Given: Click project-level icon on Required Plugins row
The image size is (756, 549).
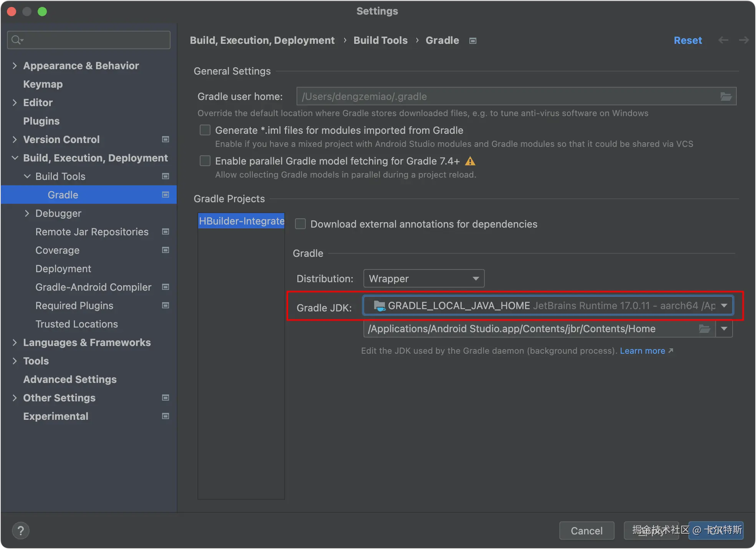Looking at the screenshot, I should click(166, 306).
